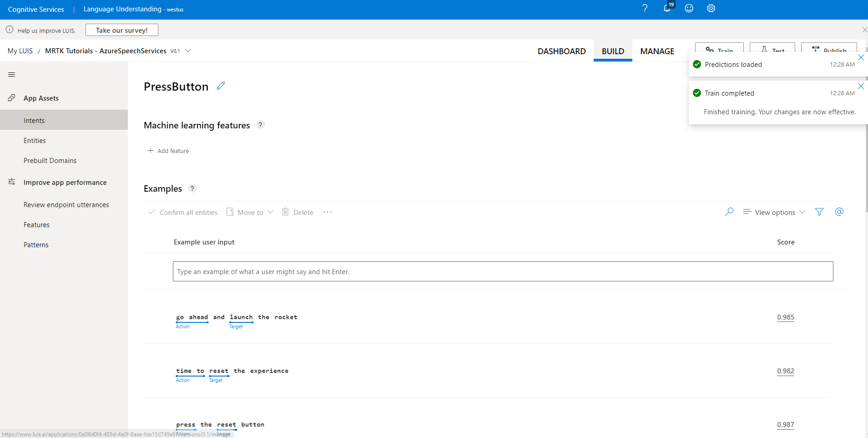
Task: Open the version V0.1 dropdown
Action: coord(188,51)
